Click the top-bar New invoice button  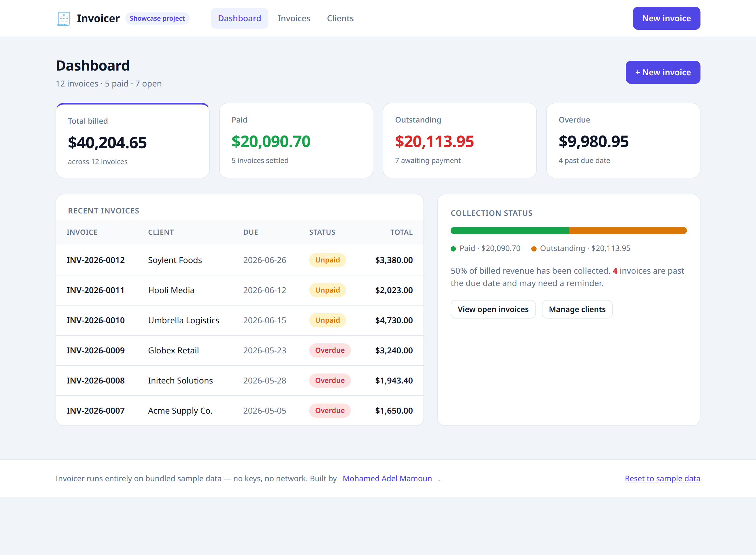coord(666,19)
